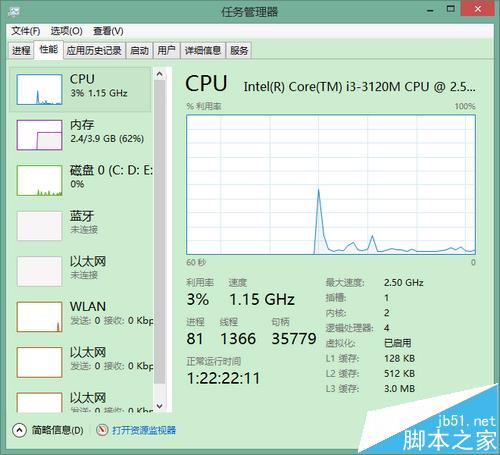Click the 内存 2.4/3.9 GB (62%) label
Screen dimensions: 500x455
pos(107,131)
